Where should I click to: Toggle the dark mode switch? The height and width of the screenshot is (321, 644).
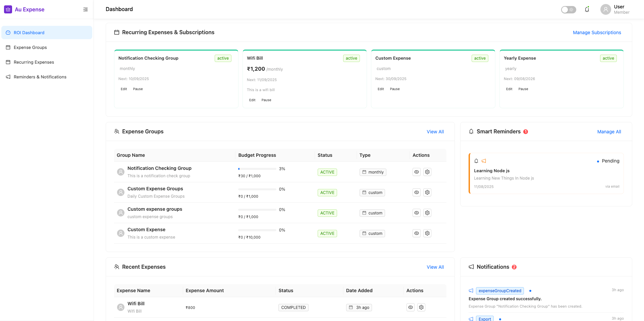(x=569, y=10)
